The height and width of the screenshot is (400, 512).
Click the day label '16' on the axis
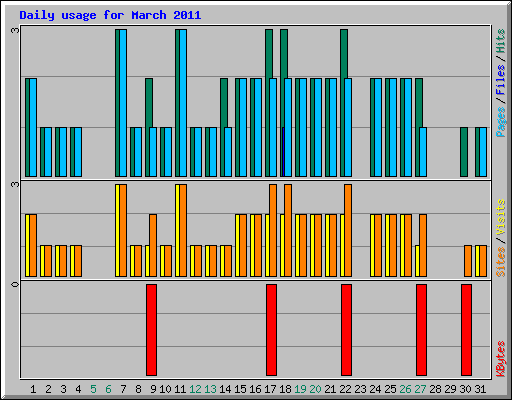pyautogui.click(x=255, y=389)
